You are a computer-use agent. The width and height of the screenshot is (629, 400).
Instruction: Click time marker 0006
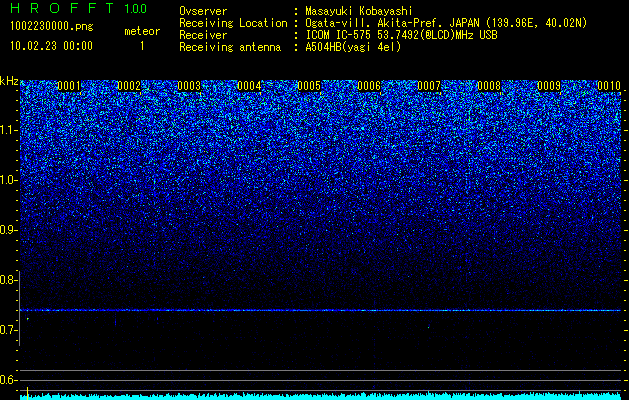coord(369,86)
